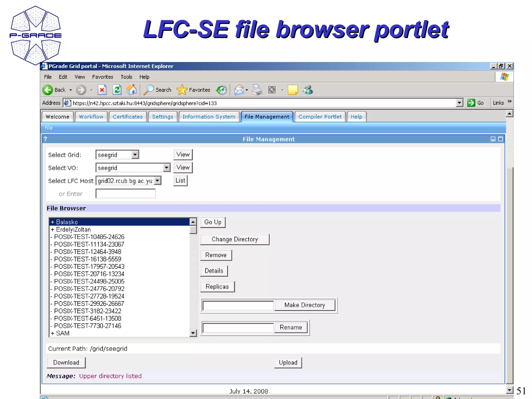Click the Rename button
This screenshot has width=532, height=399.
(x=291, y=328)
